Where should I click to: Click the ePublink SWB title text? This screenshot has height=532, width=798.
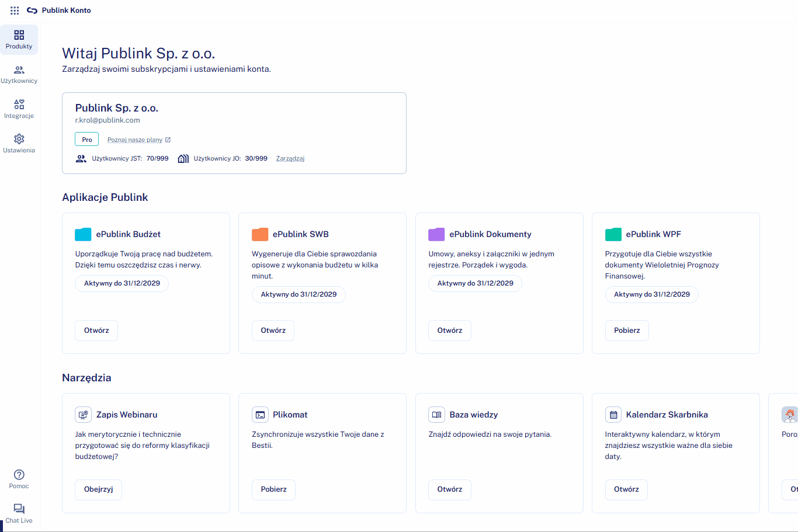pos(301,234)
